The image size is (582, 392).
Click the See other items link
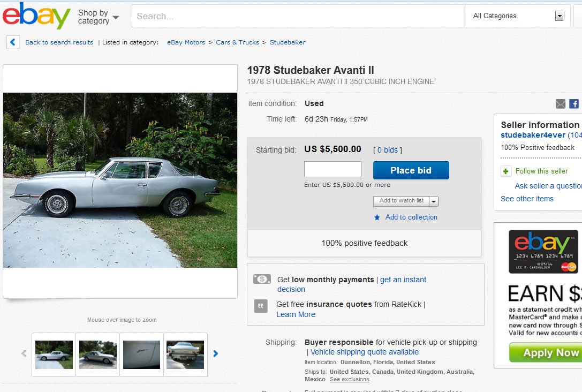click(527, 199)
